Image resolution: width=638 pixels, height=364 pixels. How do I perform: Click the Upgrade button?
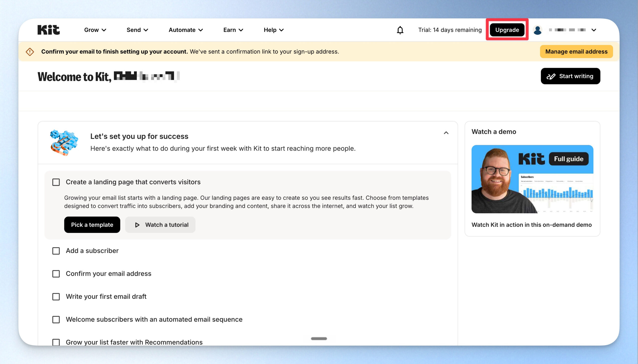click(x=507, y=30)
